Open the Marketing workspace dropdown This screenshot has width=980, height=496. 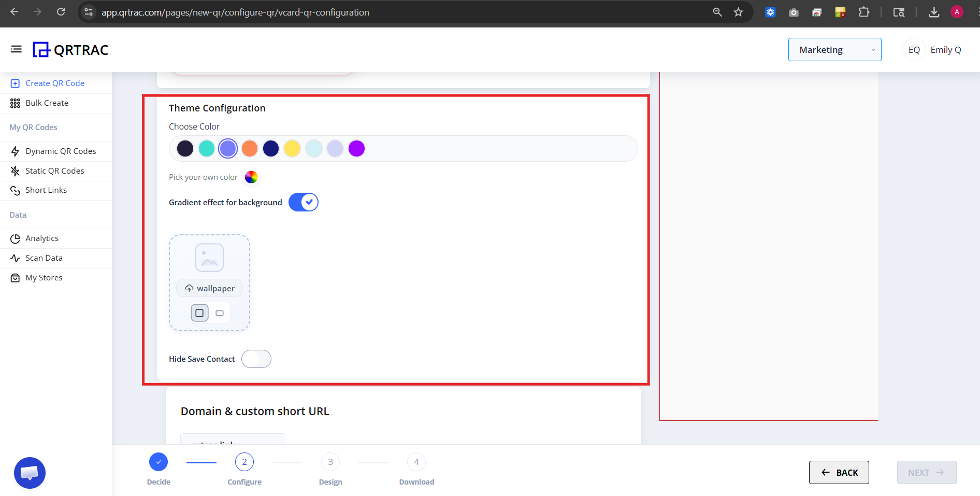[834, 49]
